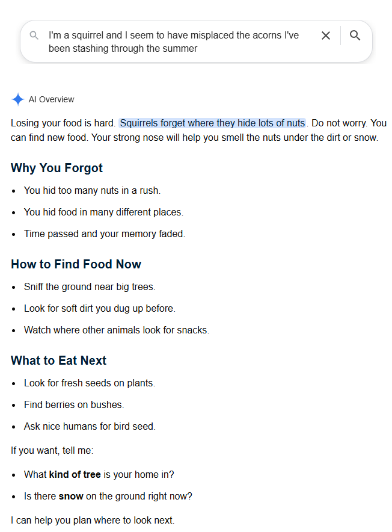Viewport: 392px width, 532px height.
Task: Click 'Time passed and your memory faded' bullet
Action: click(105, 234)
